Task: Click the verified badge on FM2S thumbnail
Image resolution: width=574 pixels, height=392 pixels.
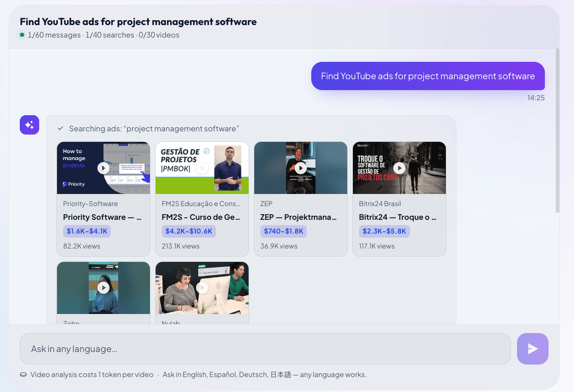Action: coord(207,151)
